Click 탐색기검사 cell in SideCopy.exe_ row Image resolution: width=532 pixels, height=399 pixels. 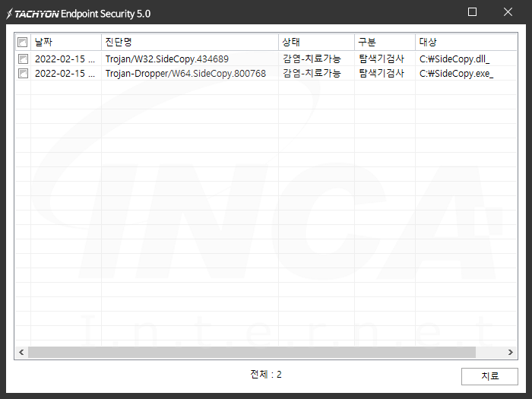pyautogui.click(x=382, y=74)
